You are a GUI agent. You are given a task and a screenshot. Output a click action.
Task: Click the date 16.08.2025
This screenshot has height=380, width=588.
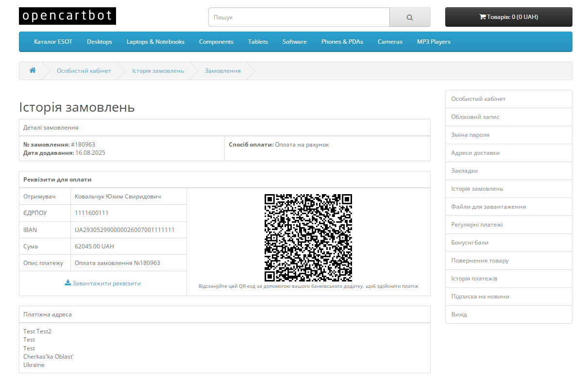point(90,153)
